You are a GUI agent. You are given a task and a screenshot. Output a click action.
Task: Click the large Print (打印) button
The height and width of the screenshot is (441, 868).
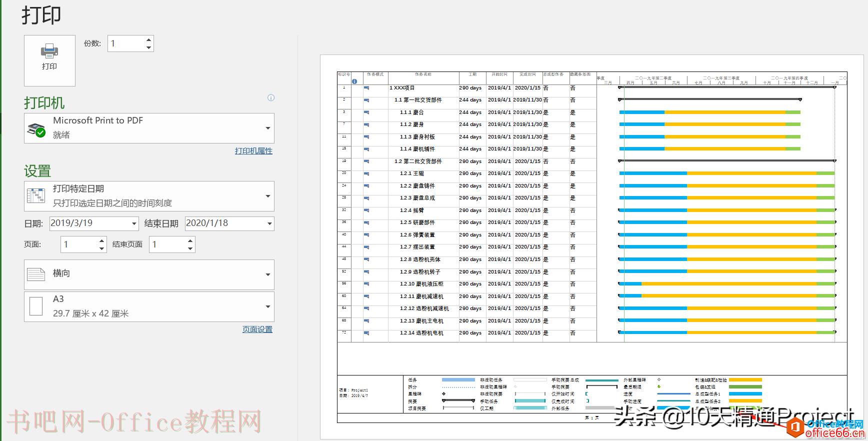point(49,60)
